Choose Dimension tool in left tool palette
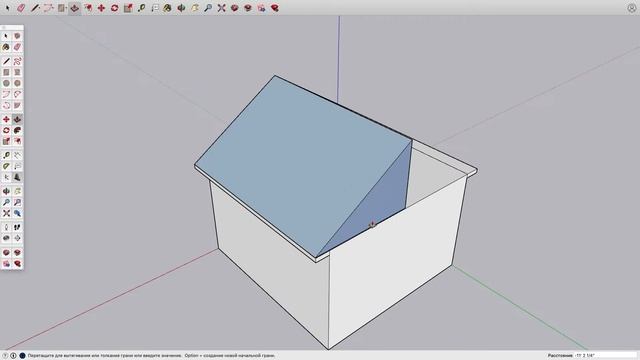This screenshot has width=640, height=360. [17, 156]
